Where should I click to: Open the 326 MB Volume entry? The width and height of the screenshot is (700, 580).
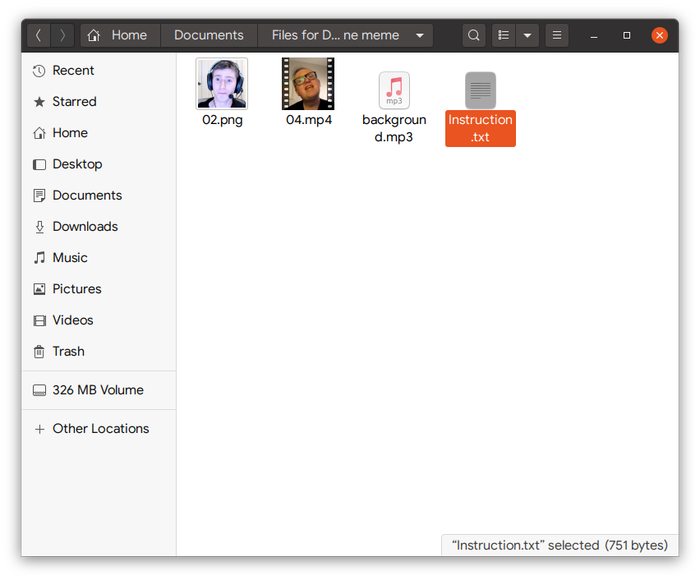pos(99,390)
